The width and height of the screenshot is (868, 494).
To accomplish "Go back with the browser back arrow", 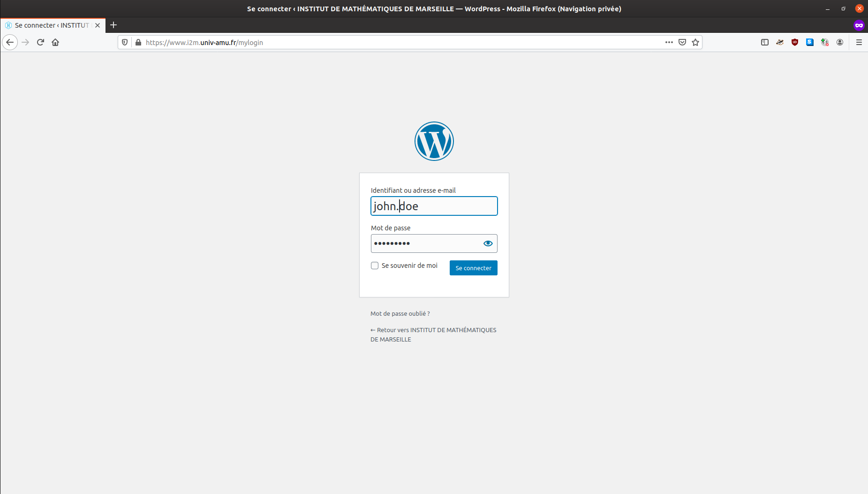I will click(10, 42).
